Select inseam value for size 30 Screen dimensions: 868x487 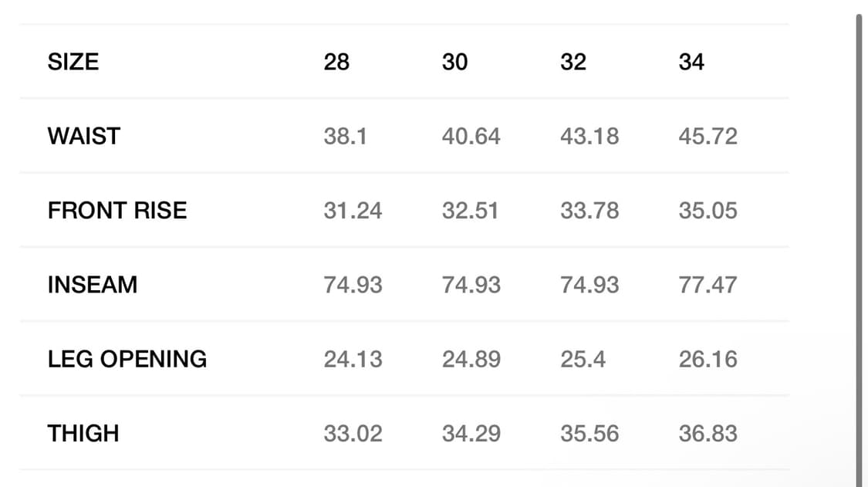pyautogui.click(x=471, y=285)
